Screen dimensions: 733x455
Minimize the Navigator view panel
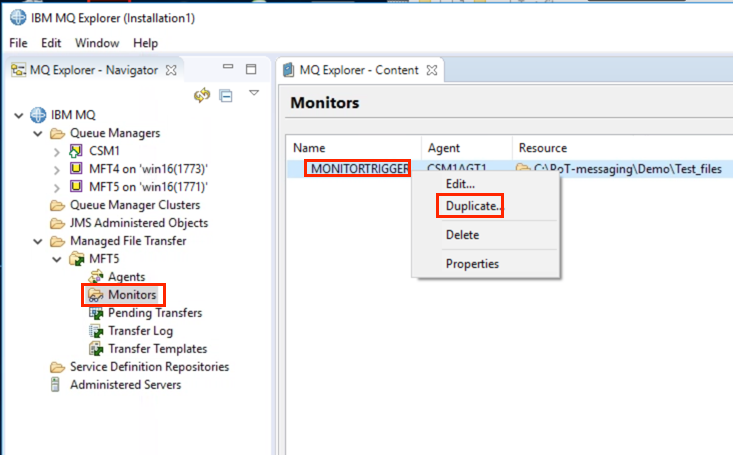228,67
